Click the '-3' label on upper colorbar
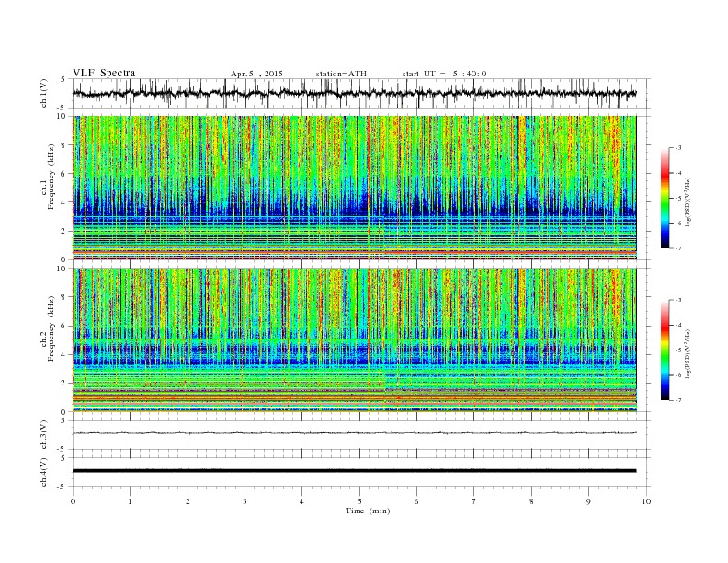This screenshot has width=728, height=563. point(677,148)
